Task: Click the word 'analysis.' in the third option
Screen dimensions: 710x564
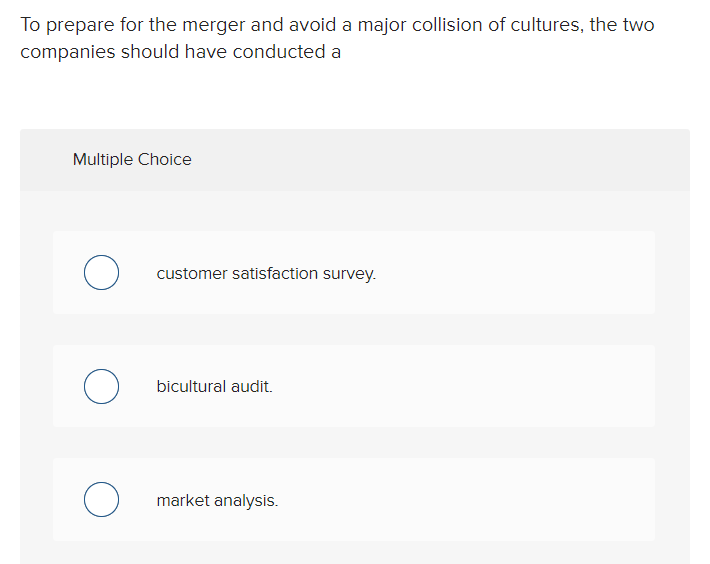Action: (x=246, y=501)
